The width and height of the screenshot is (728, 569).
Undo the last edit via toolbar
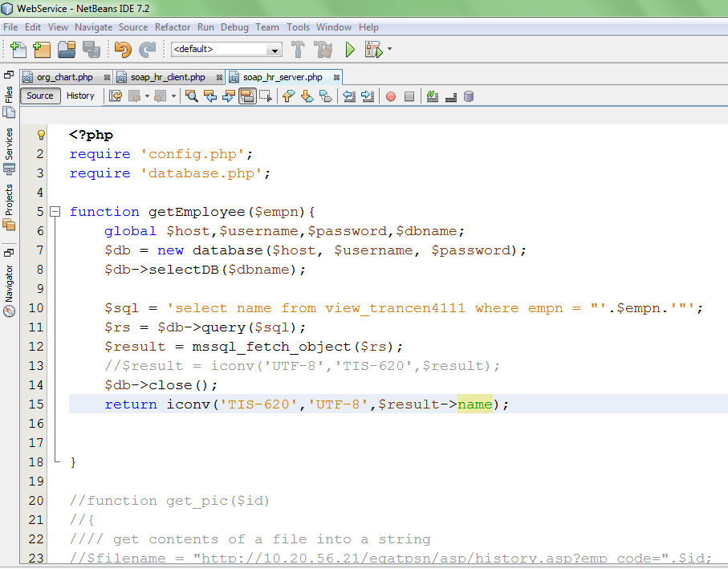coord(122,50)
